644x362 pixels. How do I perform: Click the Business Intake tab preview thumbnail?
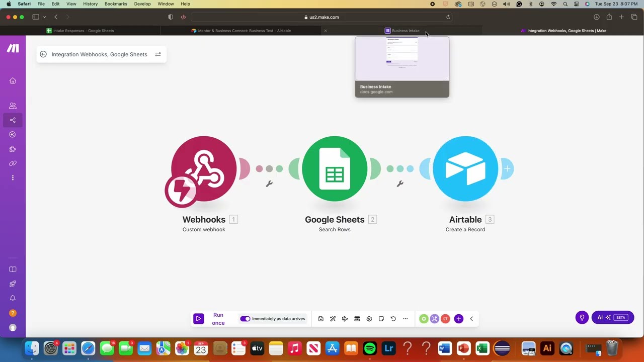point(402,67)
